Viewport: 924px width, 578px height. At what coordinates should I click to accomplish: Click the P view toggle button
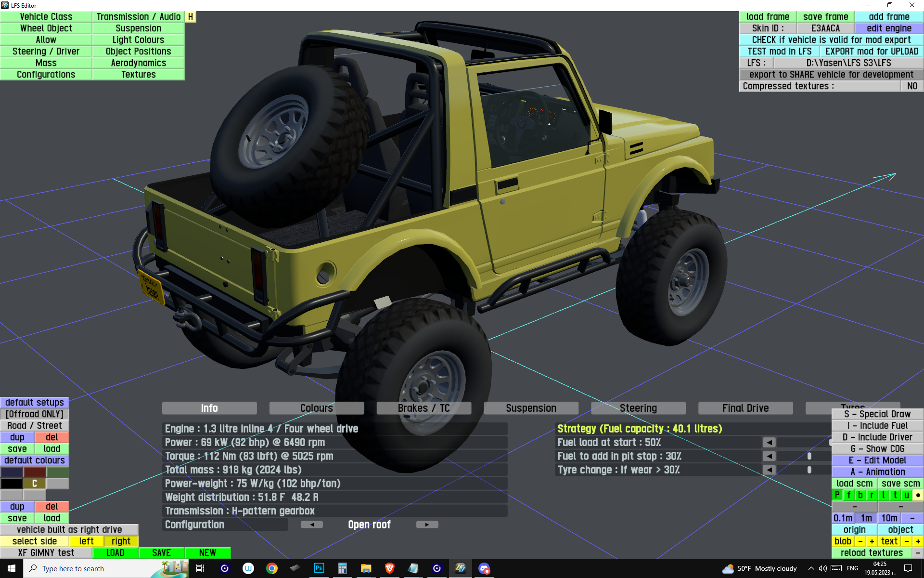pos(837,495)
